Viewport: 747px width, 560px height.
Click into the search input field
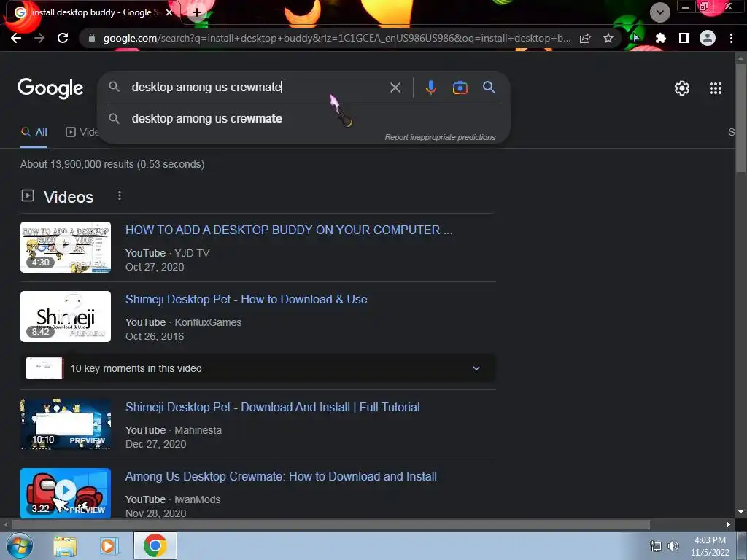coord(258,87)
